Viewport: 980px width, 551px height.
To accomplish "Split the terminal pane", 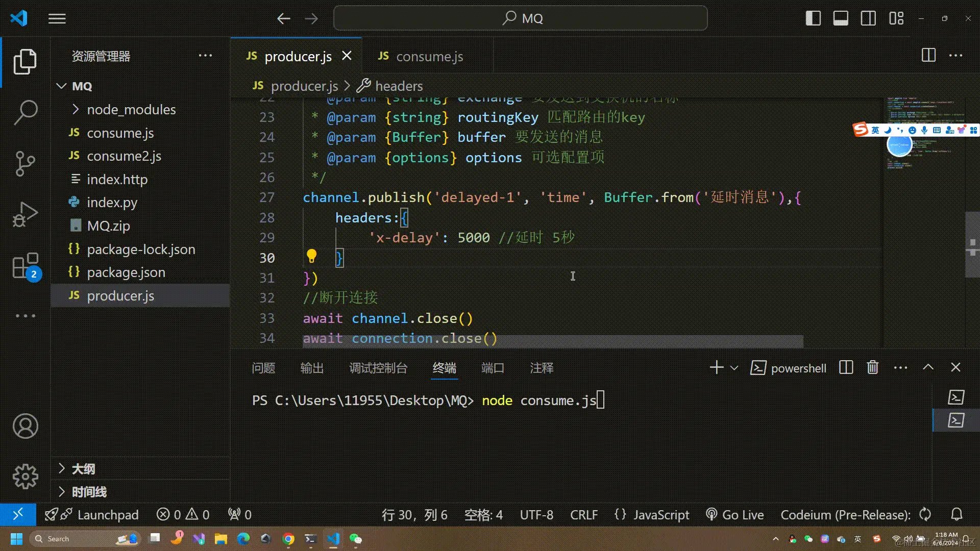I will point(846,367).
